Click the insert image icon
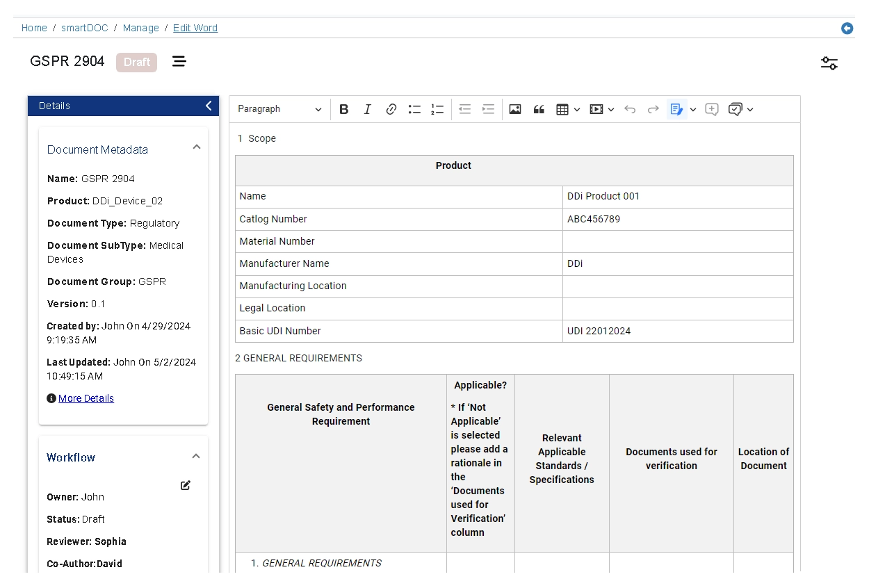Screen dimensions: 869x588 515,109
